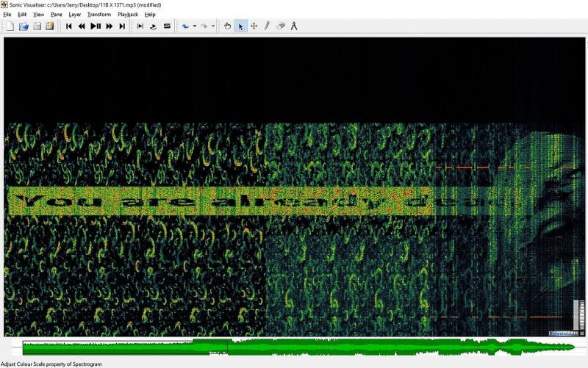Rewind to the start of audio

pos(68,26)
